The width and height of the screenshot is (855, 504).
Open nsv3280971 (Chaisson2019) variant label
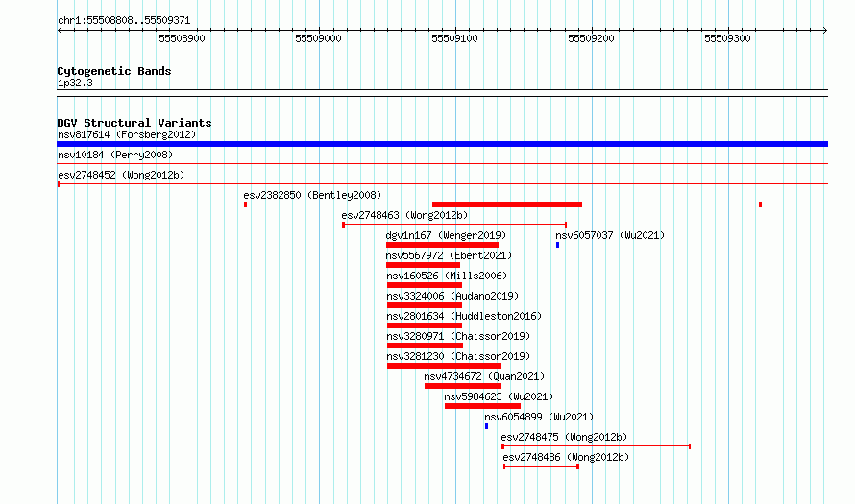[x=458, y=336]
